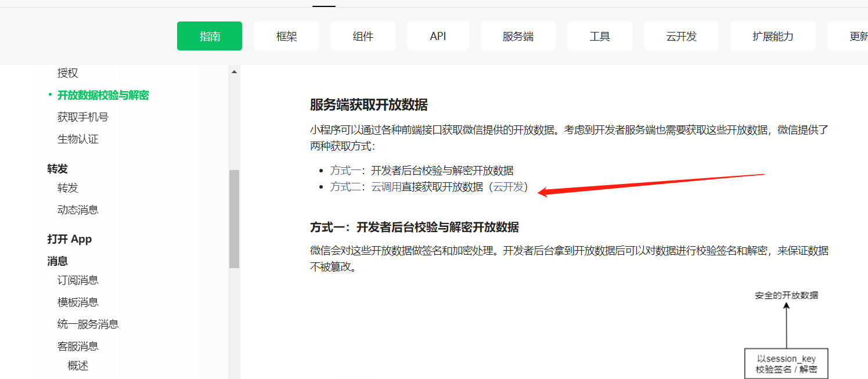
Task: Open 获取手机号 in the sidebar
Action: pyautogui.click(x=82, y=117)
